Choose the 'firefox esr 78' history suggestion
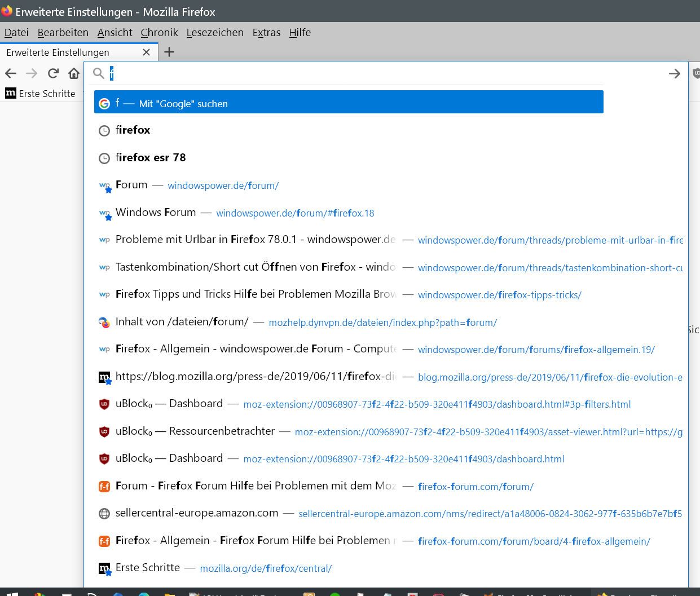This screenshot has width=700, height=596. tap(151, 158)
